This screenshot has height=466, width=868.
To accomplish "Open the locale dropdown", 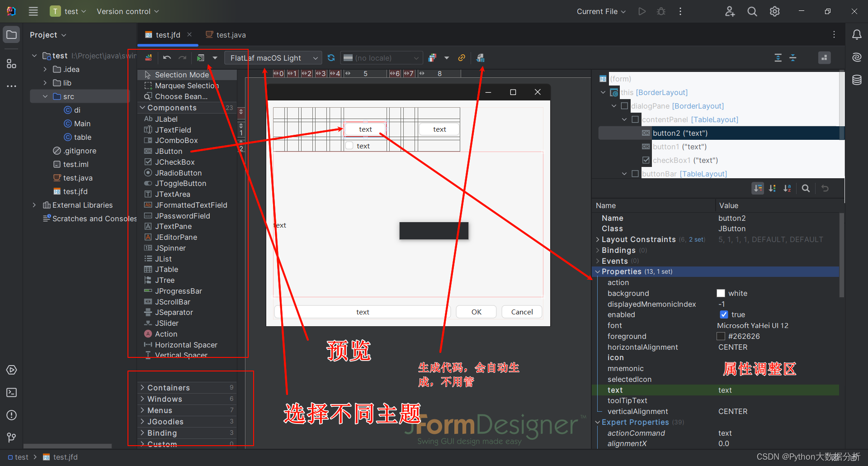I will (x=381, y=58).
